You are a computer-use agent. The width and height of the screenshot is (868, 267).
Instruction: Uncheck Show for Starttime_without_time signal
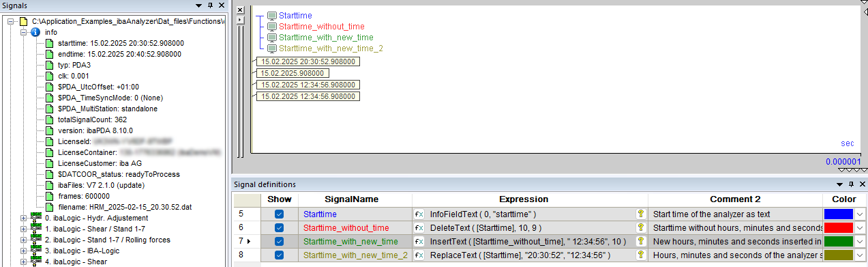click(278, 227)
